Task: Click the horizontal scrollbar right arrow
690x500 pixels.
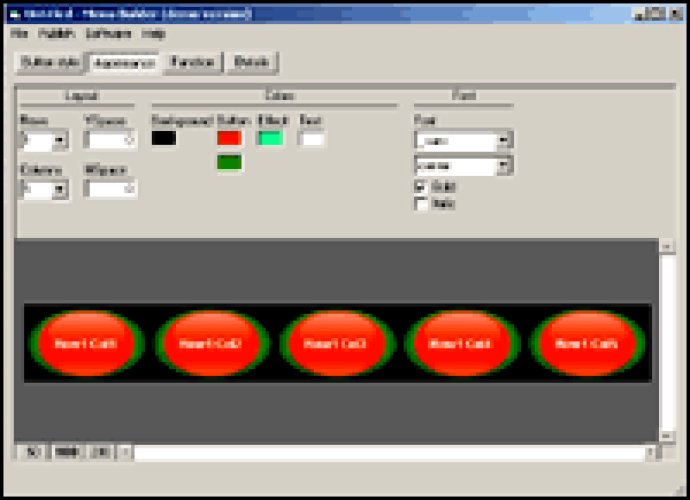Action: tap(651, 452)
